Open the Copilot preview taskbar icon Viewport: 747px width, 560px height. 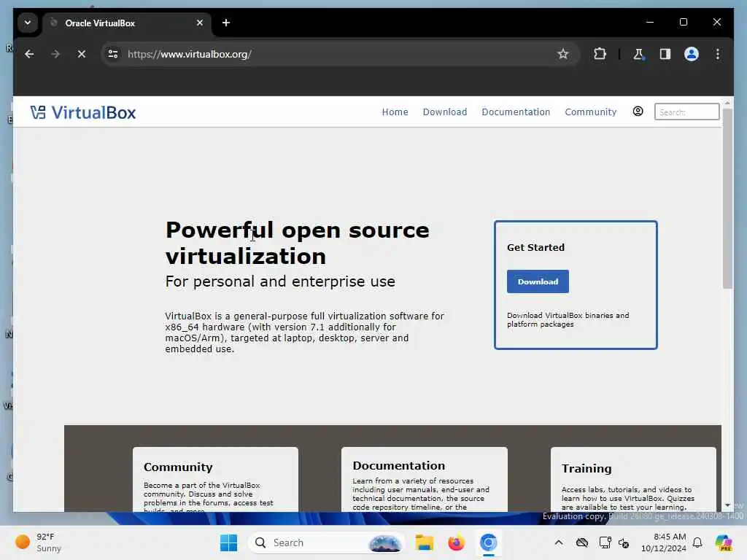coord(723,542)
